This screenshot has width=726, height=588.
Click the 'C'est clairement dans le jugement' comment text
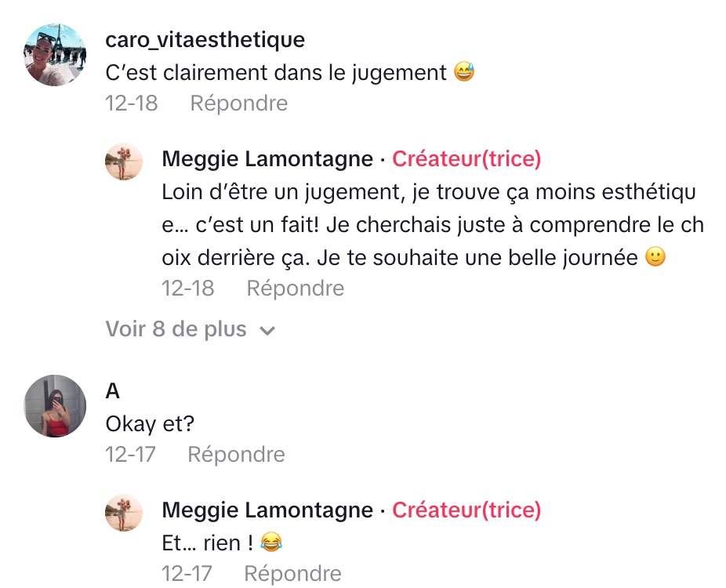276,73
